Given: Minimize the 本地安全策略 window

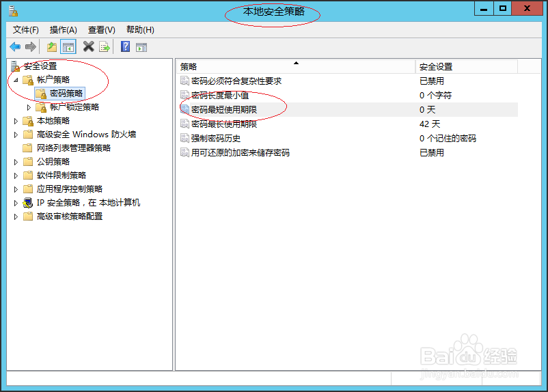Looking at the screenshot, I should click(484, 8).
